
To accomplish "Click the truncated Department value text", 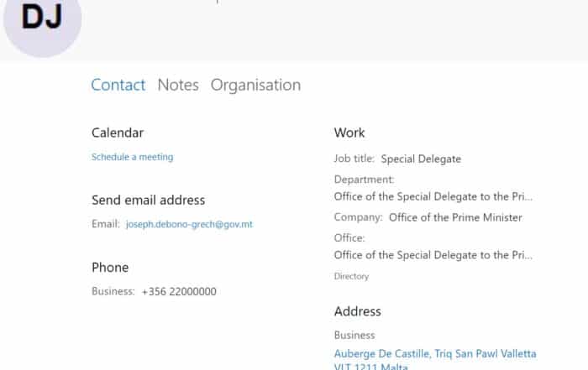I will click(x=433, y=196).
